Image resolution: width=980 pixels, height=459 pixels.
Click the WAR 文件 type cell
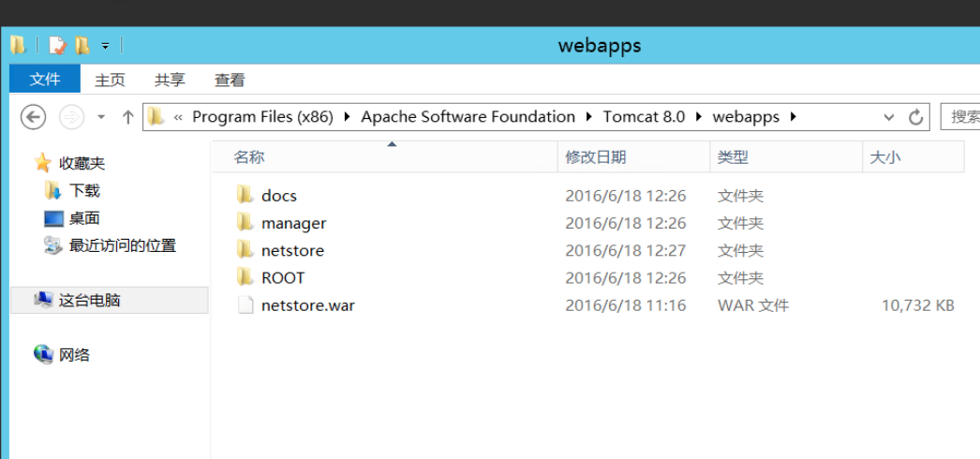pyautogui.click(x=753, y=305)
